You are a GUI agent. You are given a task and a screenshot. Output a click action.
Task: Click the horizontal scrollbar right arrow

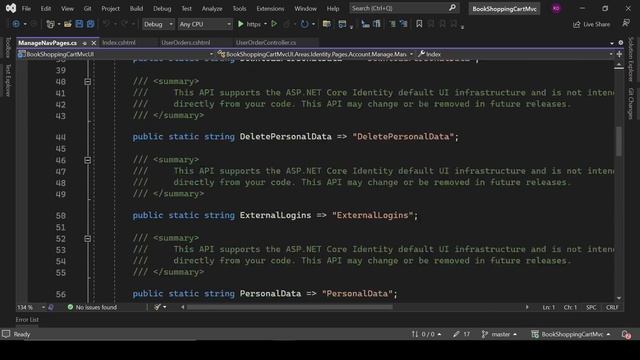(527, 307)
